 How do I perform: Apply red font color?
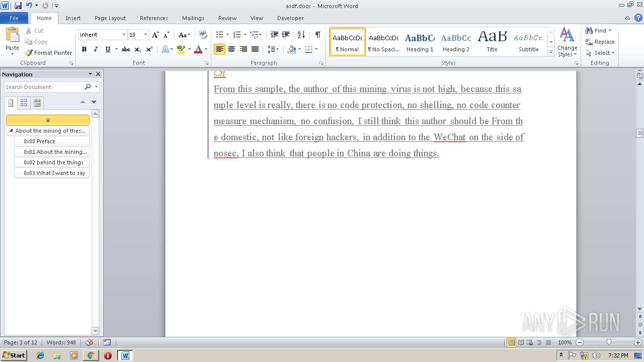[x=198, y=49]
